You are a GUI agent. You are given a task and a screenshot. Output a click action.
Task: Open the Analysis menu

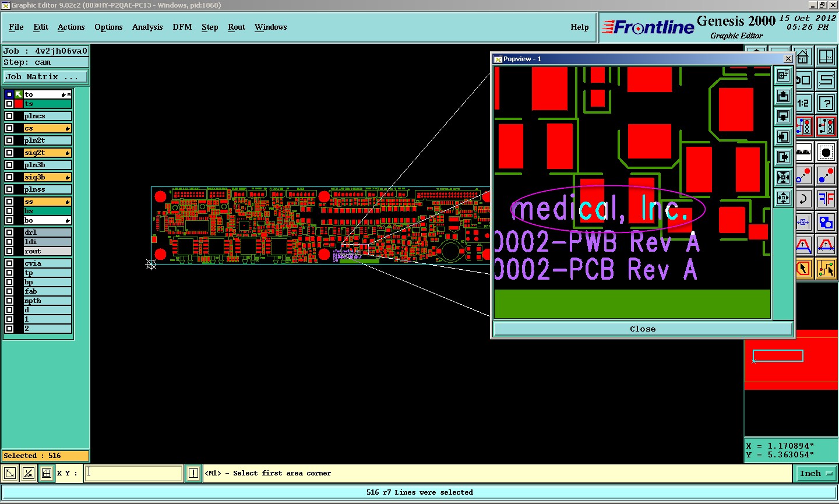coord(147,27)
